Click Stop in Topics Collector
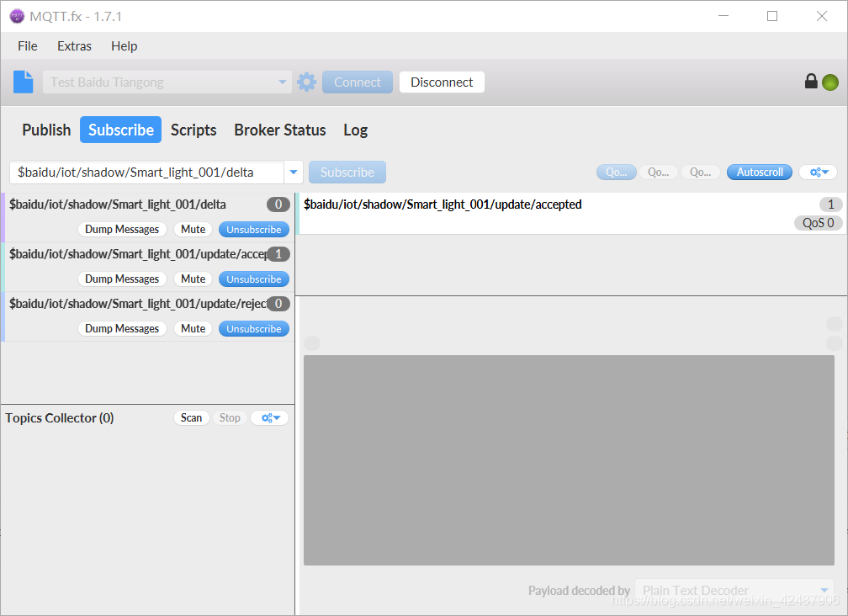 pos(230,417)
